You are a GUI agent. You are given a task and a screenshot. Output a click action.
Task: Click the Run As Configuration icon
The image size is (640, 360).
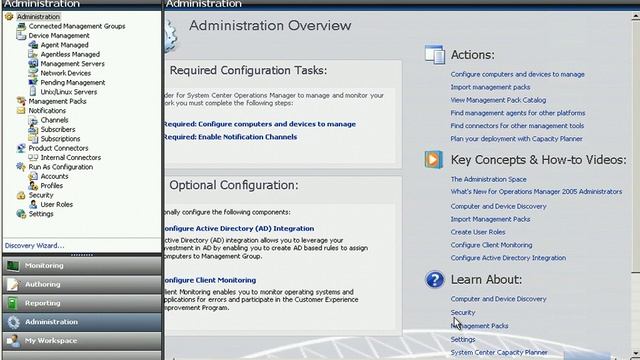pos(21,167)
